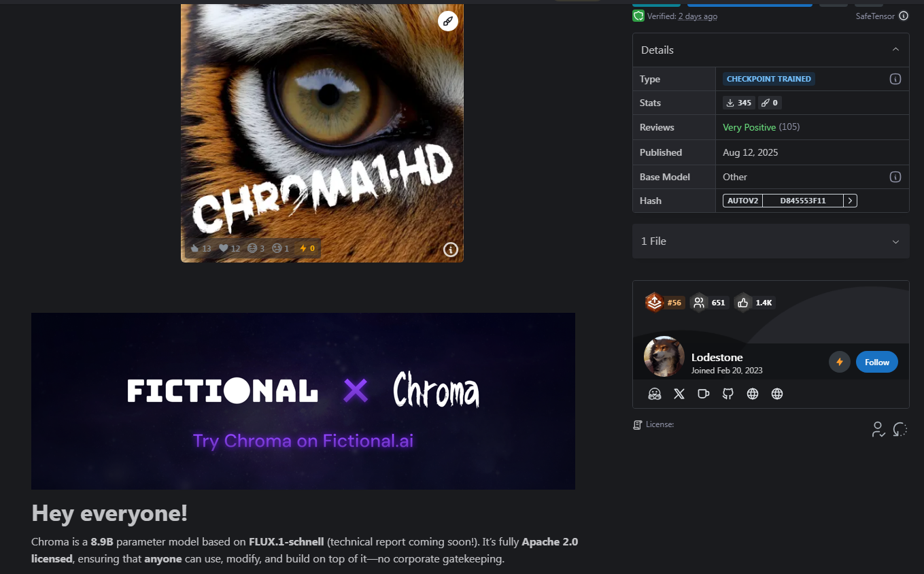This screenshot has width=924, height=574.
Task: Click the review count (105)
Action: 789,127
